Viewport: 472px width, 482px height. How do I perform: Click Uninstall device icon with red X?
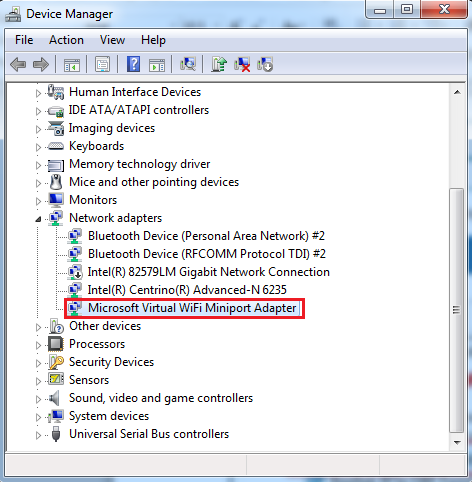(x=242, y=64)
